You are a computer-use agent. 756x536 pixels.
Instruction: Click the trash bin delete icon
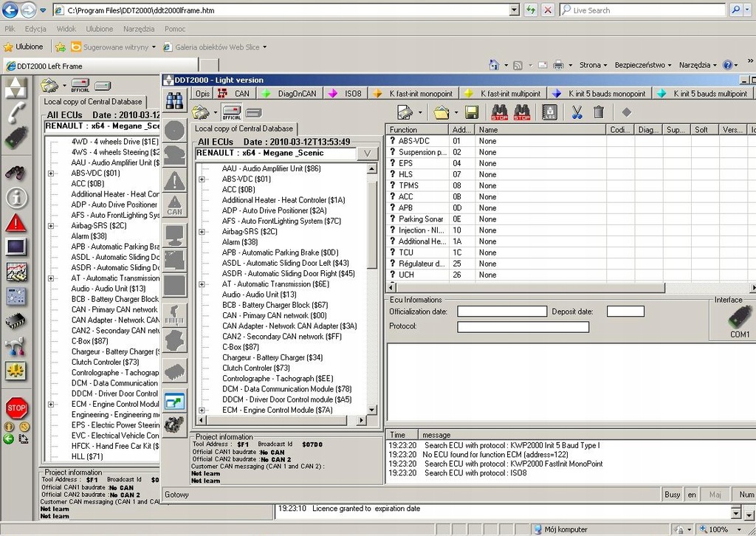pyautogui.click(x=599, y=112)
